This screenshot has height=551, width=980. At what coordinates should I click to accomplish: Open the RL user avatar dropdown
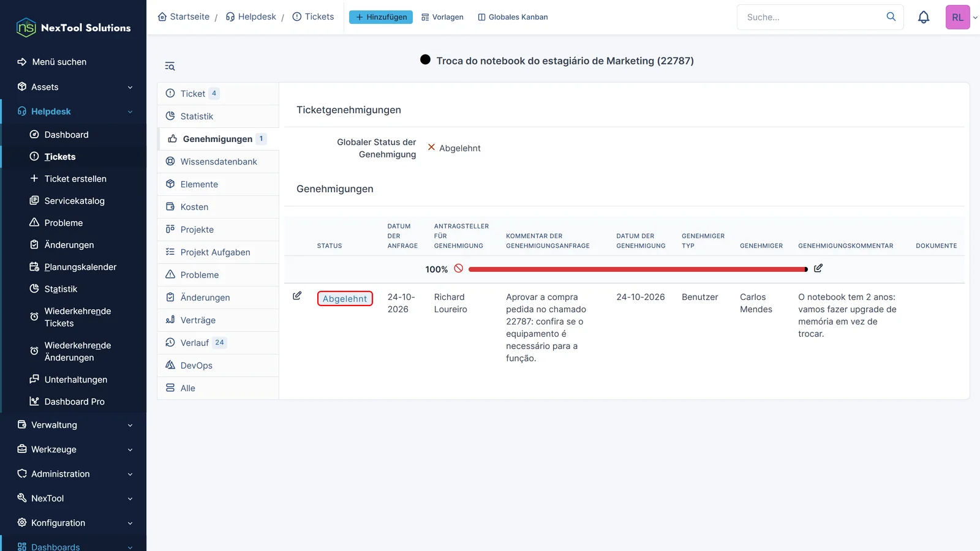point(962,17)
